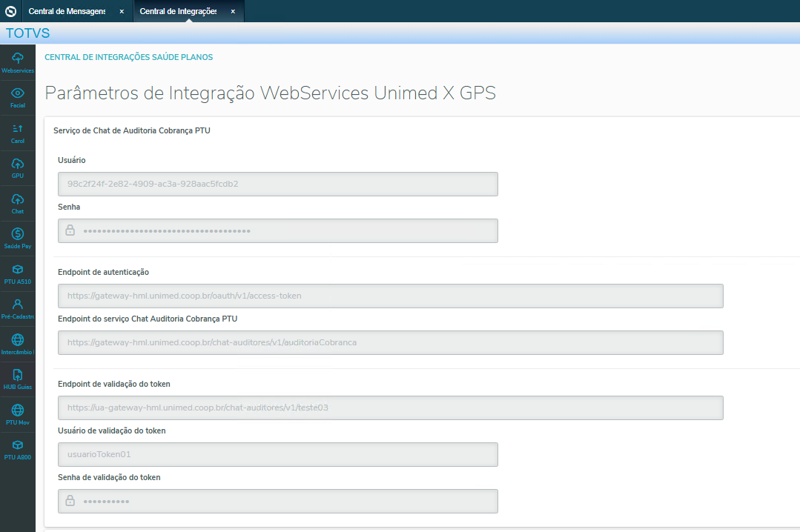Select PTU A510 in the sidebar
The height and width of the screenshot is (532, 800).
click(x=17, y=274)
